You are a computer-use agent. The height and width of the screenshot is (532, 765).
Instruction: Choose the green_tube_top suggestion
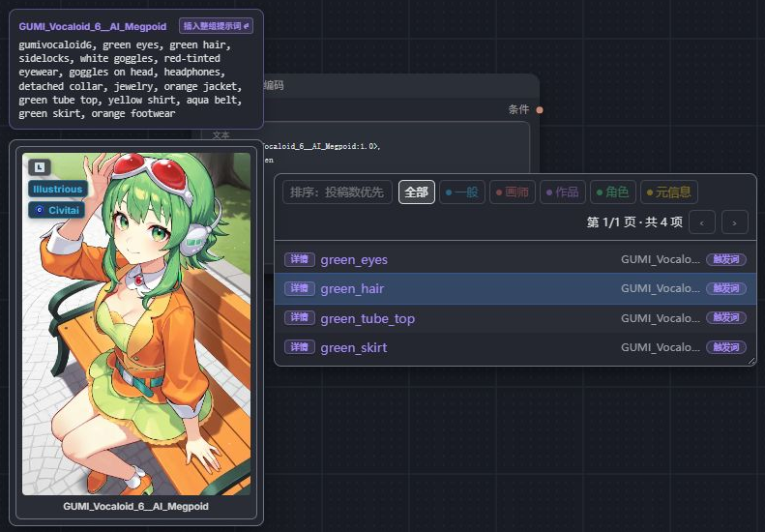click(515, 317)
